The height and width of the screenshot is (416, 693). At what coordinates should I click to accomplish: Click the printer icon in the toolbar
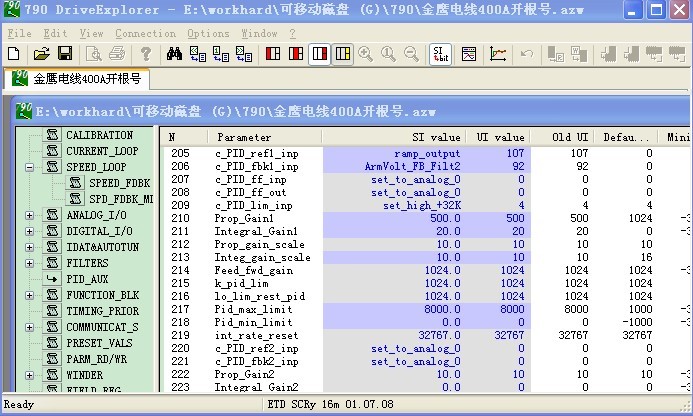[117, 54]
